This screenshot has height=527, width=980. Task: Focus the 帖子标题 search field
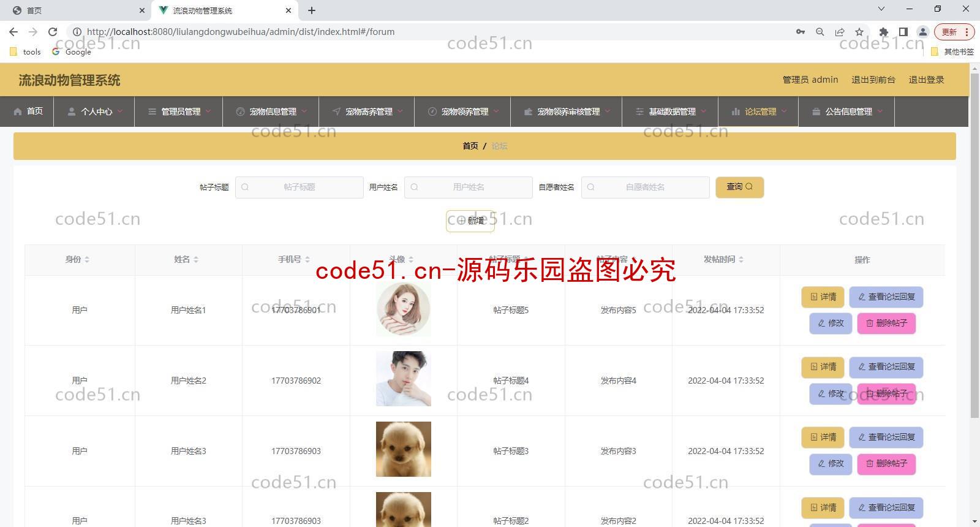(300, 188)
